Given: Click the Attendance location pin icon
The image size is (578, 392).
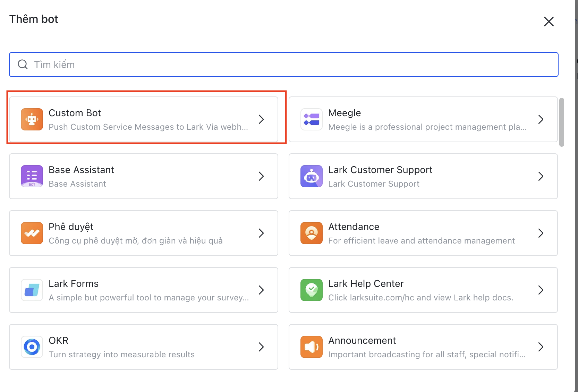Looking at the screenshot, I should tap(311, 233).
